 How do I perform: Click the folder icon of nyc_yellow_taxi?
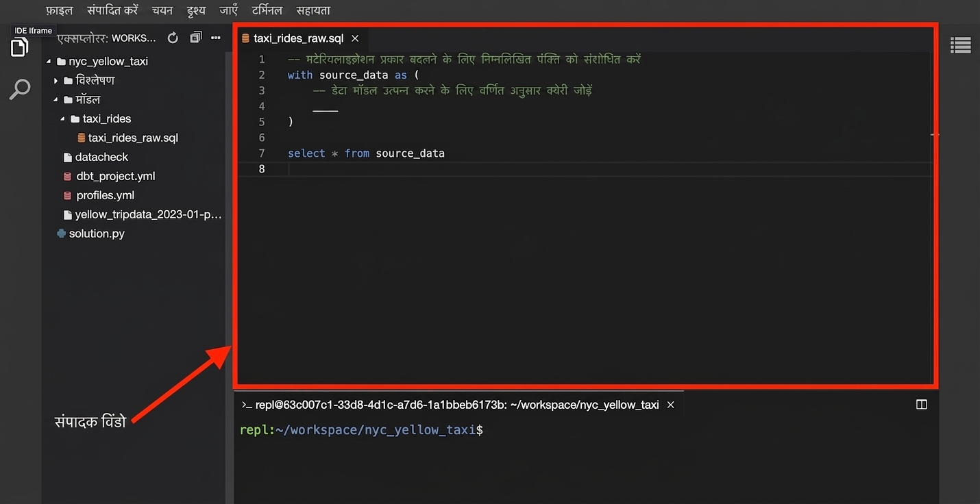[61, 61]
